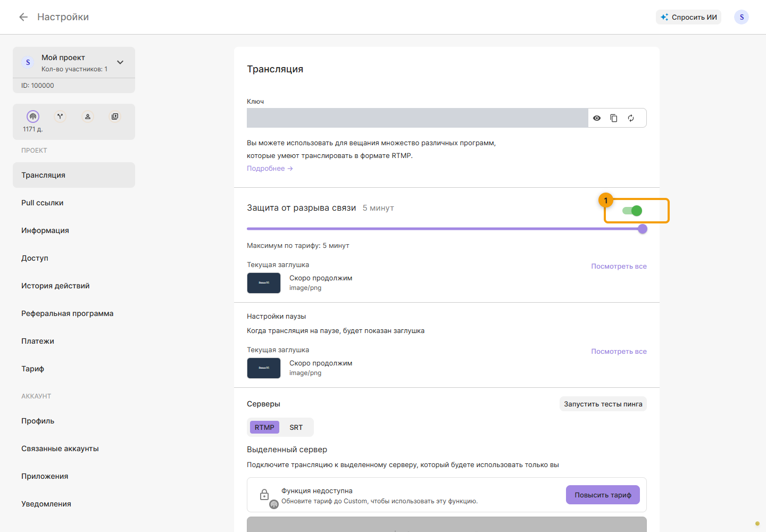The height and width of the screenshot is (532, 766).
Task: Open Связанные аккаунты settings
Action: click(74, 448)
